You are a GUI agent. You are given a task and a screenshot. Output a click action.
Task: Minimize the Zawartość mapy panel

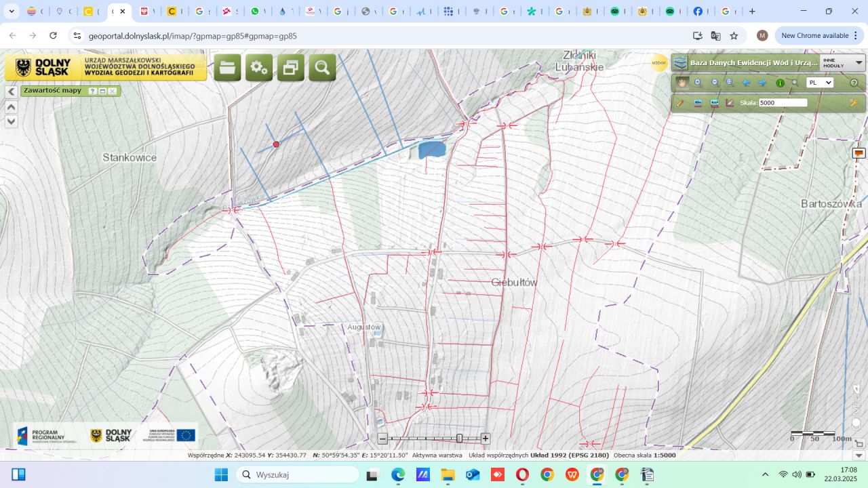(x=102, y=91)
